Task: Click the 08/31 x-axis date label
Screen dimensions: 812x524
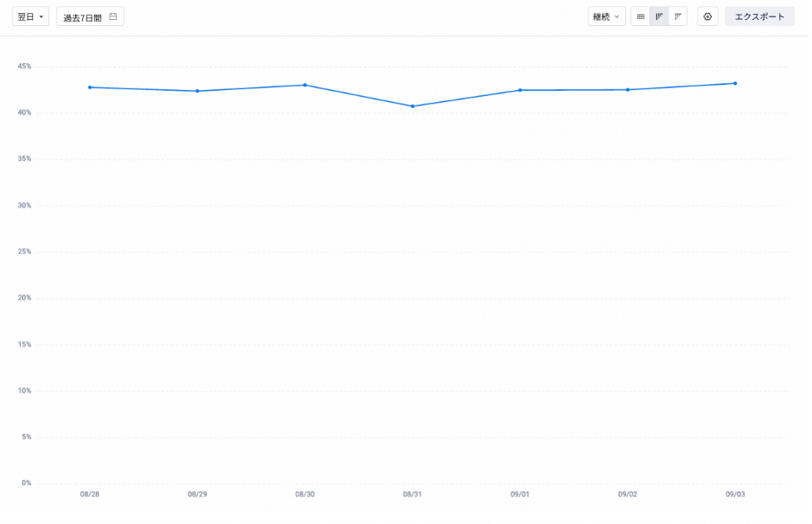Action: click(412, 495)
